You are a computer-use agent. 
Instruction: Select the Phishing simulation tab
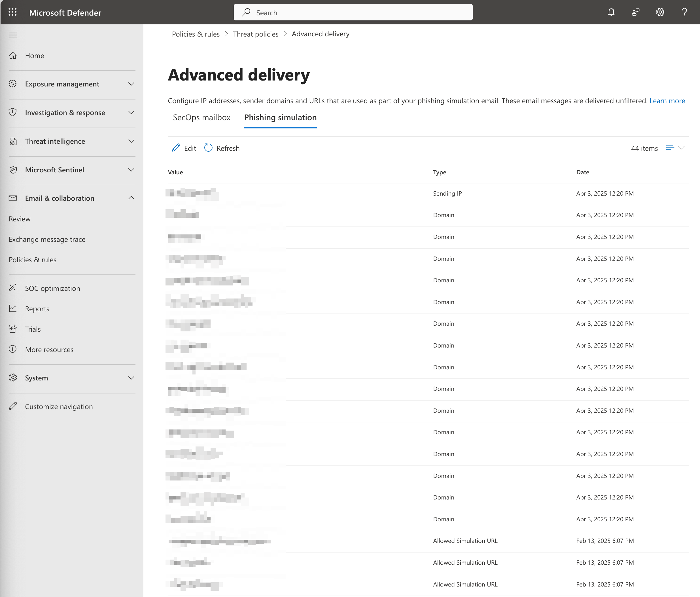pos(280,118)
